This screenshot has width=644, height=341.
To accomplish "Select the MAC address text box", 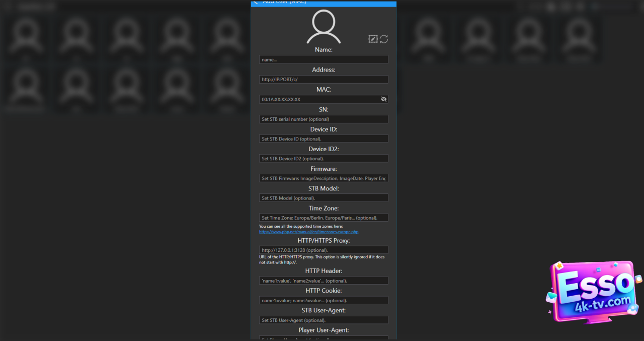I will tap(318, 99).
